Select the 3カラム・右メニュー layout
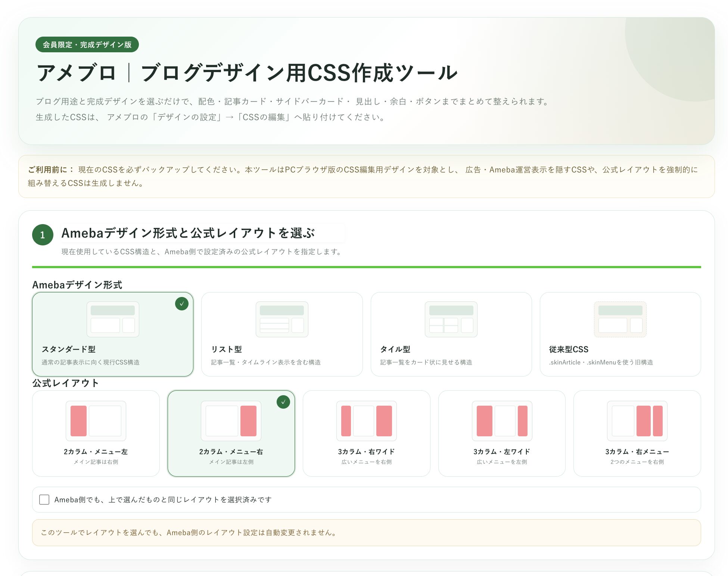 pyautogui.click(x=637, y=433)
